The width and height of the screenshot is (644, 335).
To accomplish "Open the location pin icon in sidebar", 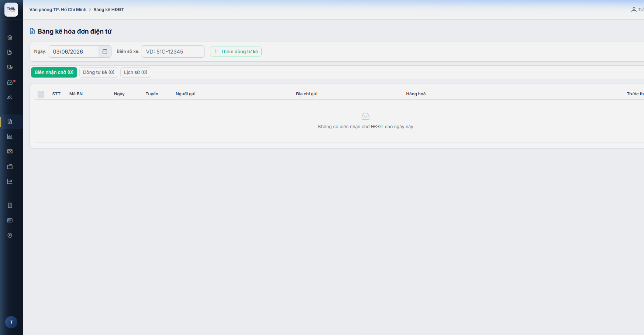I will click(10, 236).
